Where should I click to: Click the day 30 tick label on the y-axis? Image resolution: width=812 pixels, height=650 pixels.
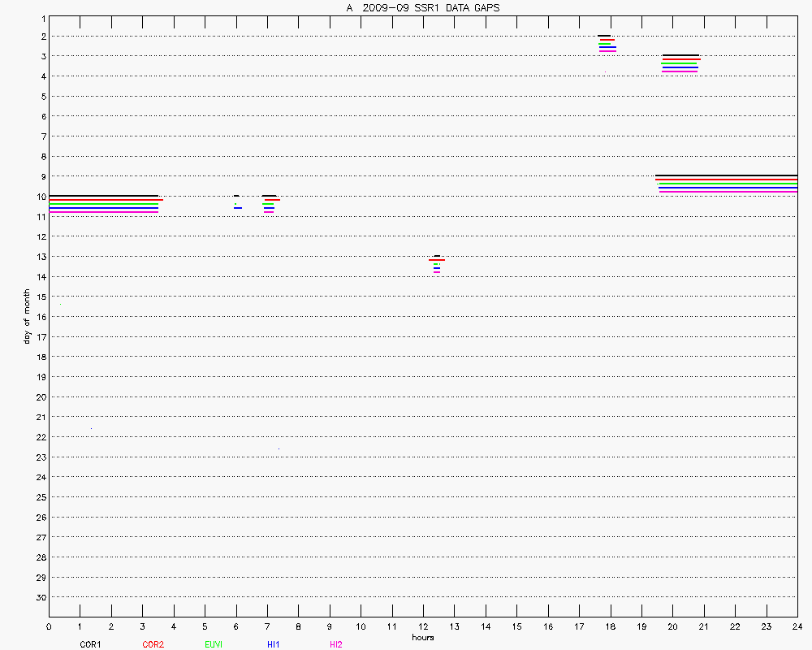pyautogui.click(x=40, y=597)
